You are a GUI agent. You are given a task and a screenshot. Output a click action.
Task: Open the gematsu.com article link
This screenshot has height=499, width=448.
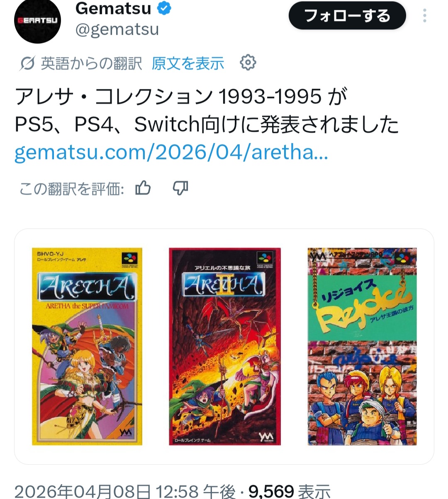pos(171,153)
